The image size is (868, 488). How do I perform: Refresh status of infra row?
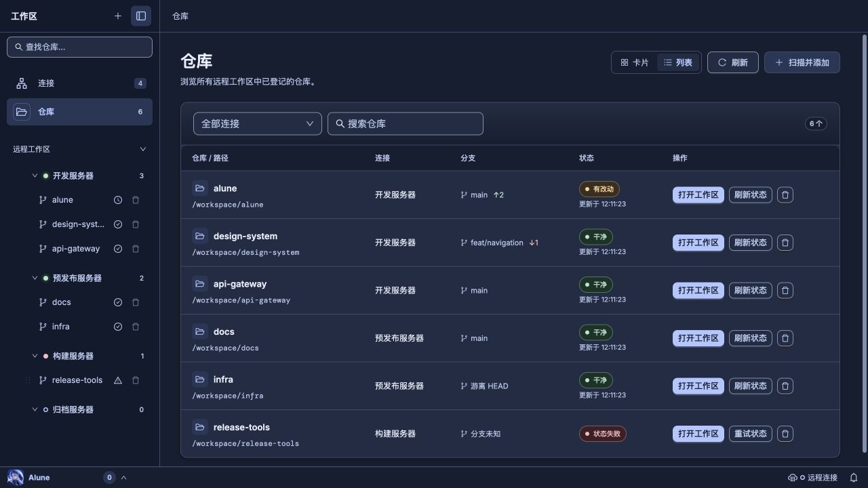[751, 386]
